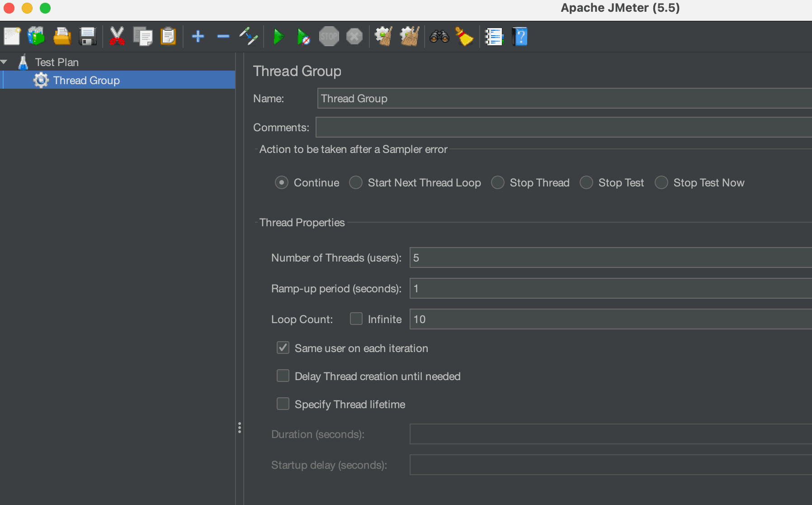Save the current test plan
Screen dimensions: 812x505
pyautogui.click(x=88, y=36)
